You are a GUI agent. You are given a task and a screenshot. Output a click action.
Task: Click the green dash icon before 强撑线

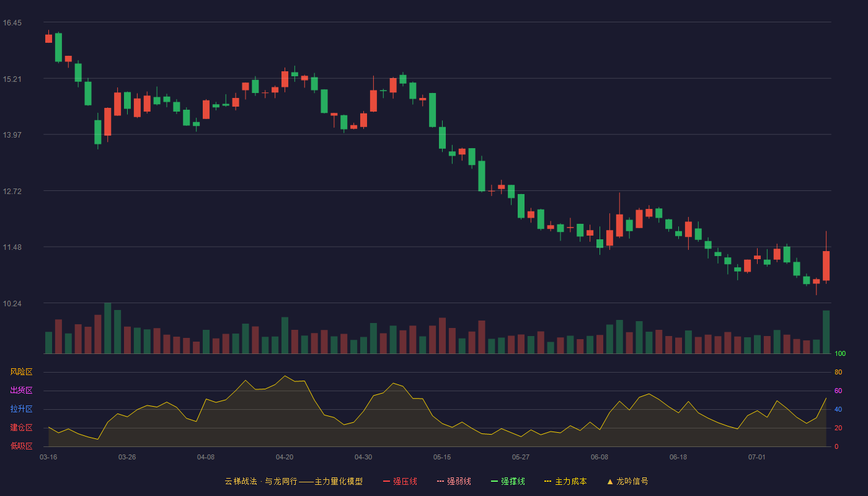pyautogui.click(x=495, y=481)
